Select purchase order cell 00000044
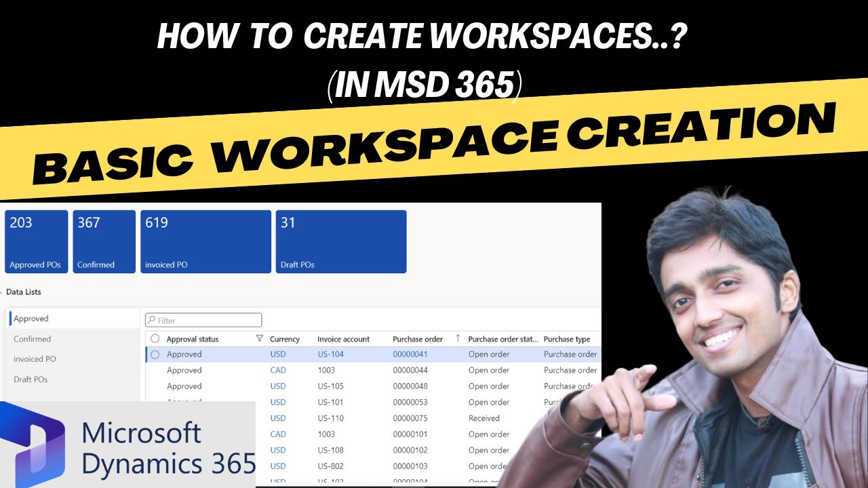 tap(410, 371)
